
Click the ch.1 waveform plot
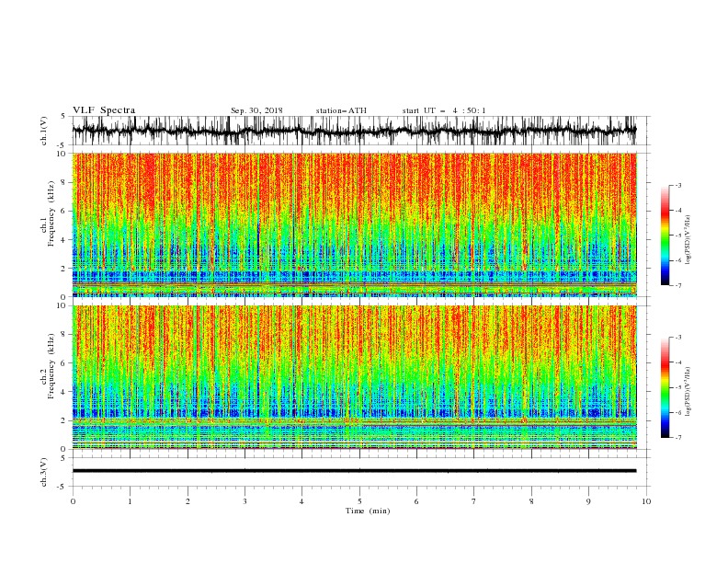(x=354, y=131)
